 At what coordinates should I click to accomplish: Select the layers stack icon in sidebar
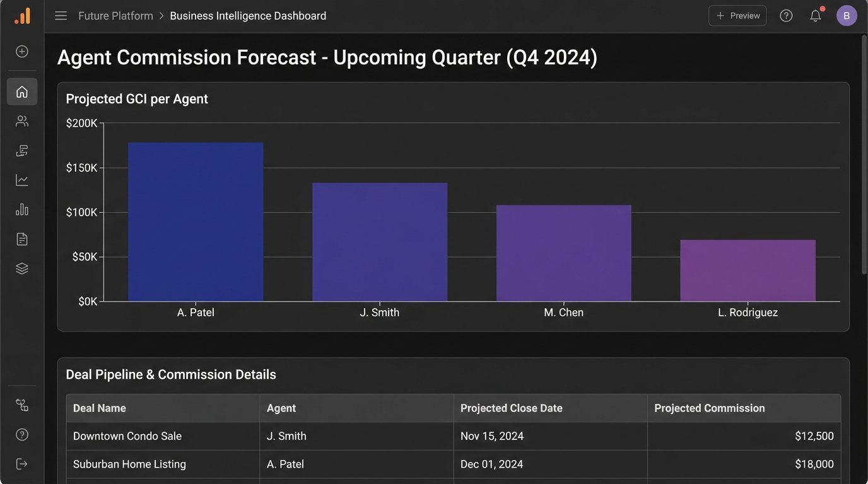pos(21,268)
